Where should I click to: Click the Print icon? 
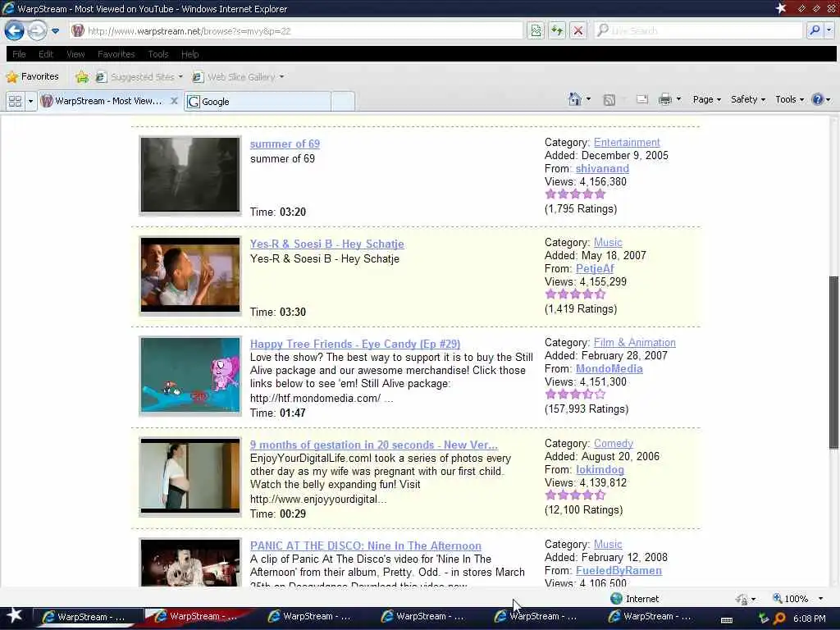click(x=664, y=99)
